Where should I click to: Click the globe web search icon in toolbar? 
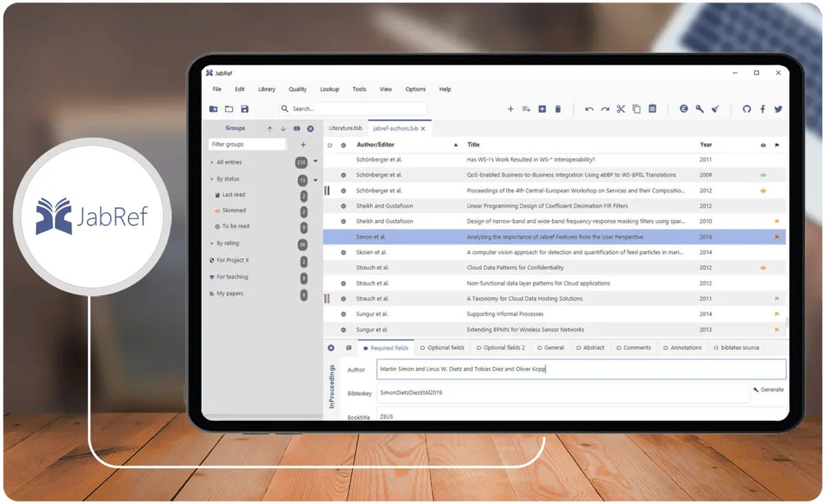tap(684, 109)
